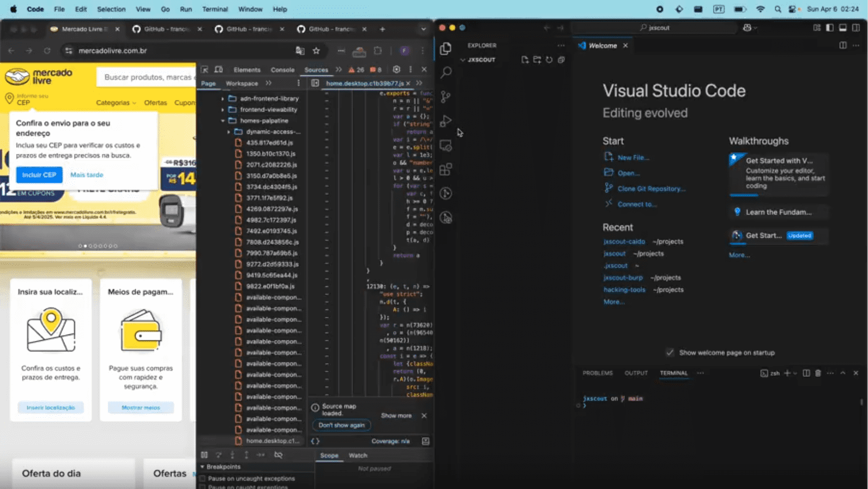Show more DevTools tabs chevron after Sources
The image size is (868, 489).
point(339,70)
